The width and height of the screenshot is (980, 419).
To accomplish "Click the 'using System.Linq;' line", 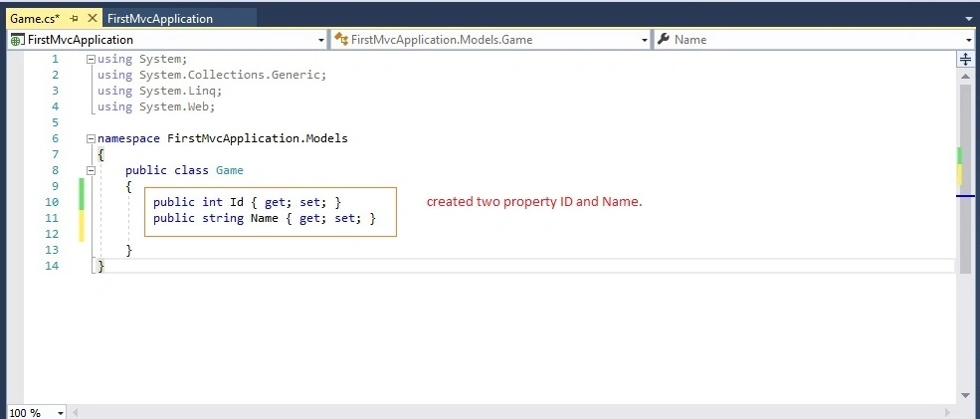I will 159,91.
